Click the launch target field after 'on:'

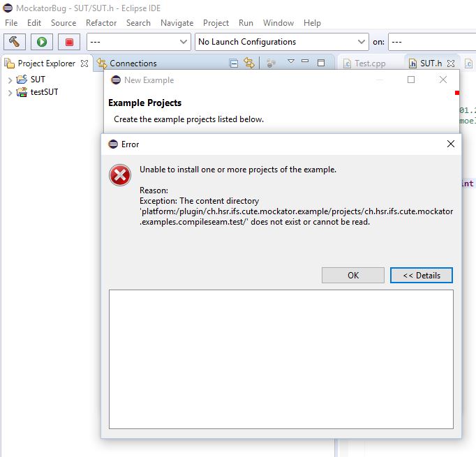[432, 42]
